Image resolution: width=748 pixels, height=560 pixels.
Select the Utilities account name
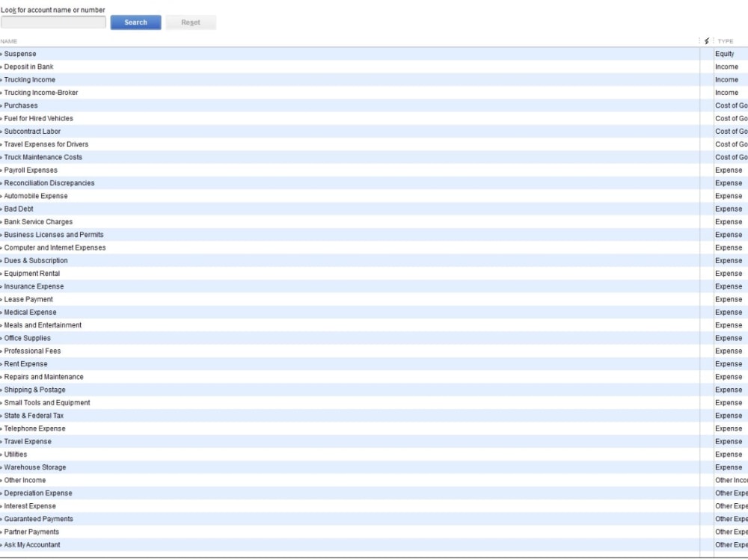click(x=16, y=454)
